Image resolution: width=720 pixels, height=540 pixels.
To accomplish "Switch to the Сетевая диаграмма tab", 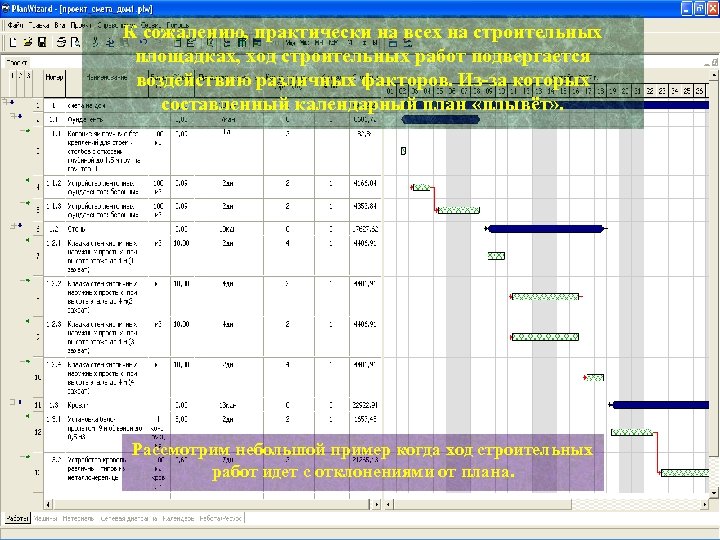I will (129, 518).
